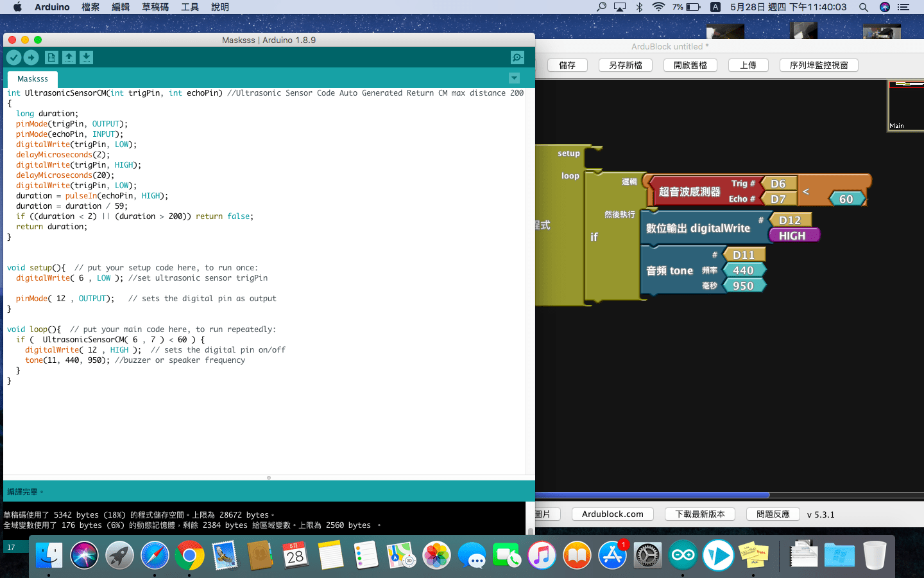924x578 pixels.
Task: Open 序列埠監控視窗 in ArduBlock
Action: 819,64
